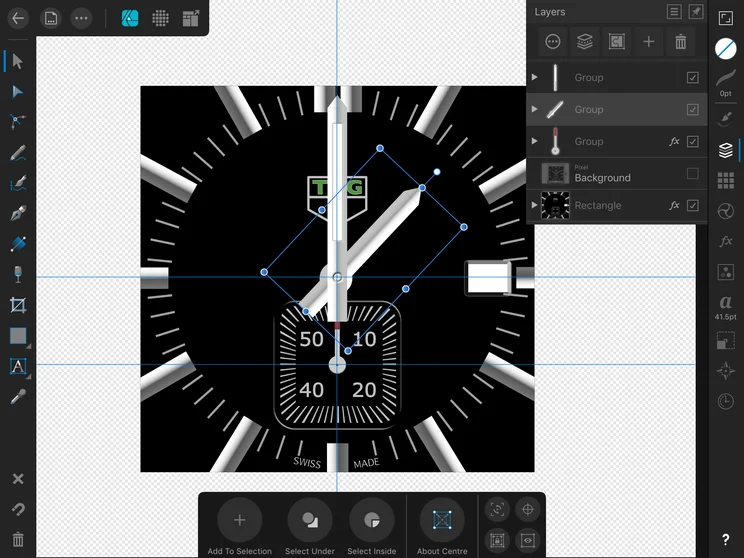Toggle visibility of selected second Group
Viewport: 744px width, 558px height.
point(692,110)
